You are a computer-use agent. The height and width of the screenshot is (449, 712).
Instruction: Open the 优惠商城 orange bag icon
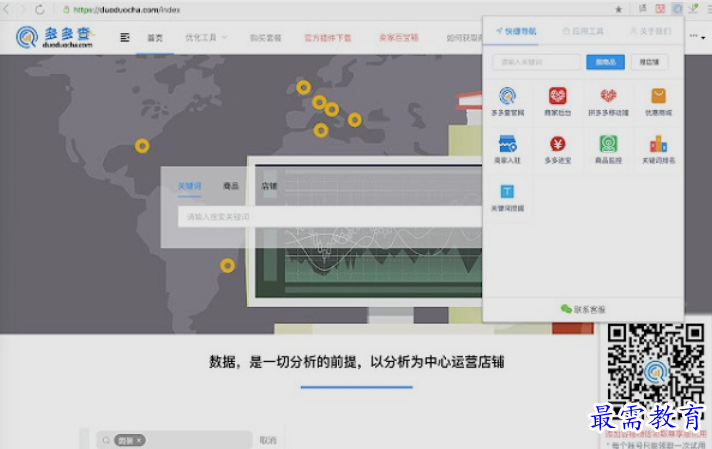(x=658, y=96)
